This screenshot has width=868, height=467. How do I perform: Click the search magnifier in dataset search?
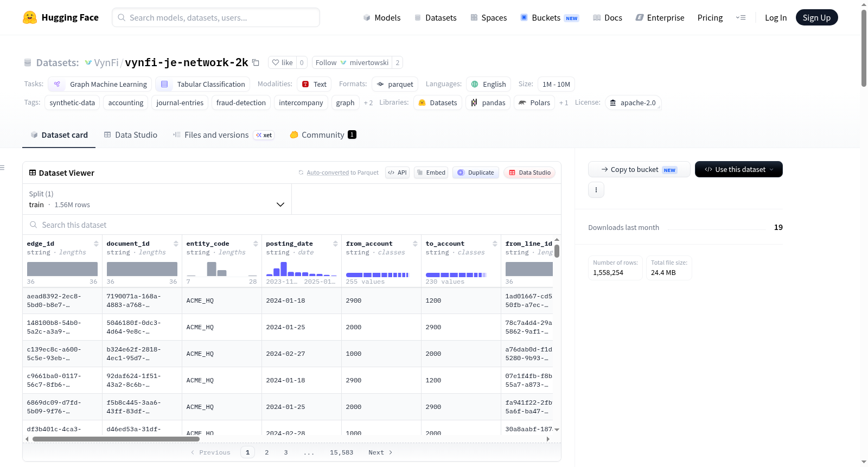coord(34,225)
